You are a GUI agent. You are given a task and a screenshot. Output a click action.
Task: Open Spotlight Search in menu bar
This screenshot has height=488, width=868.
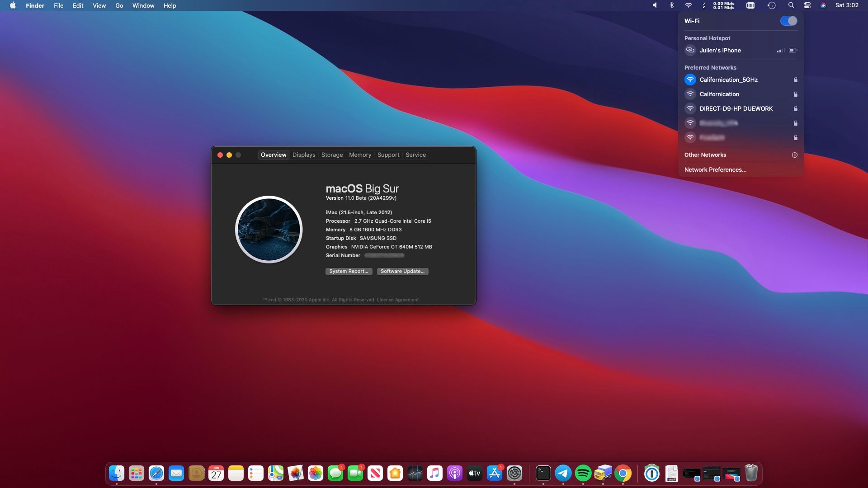click(791, 5)
